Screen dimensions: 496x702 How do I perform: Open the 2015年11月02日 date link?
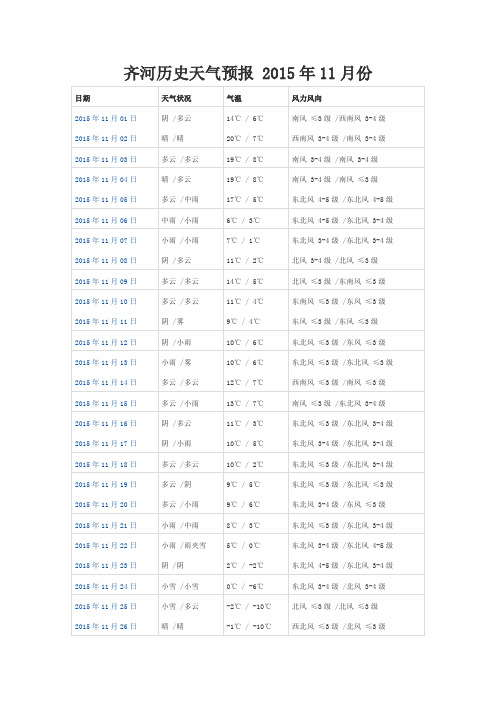coord(106,139)
